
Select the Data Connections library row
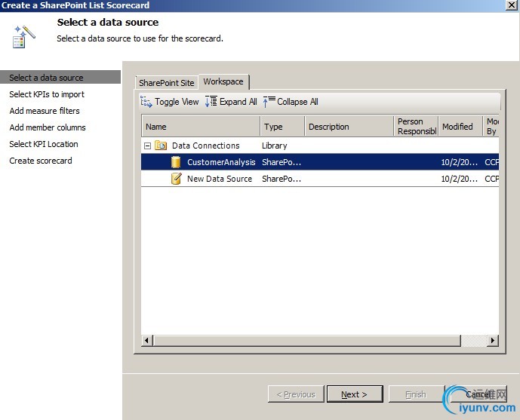coord(320,146)
